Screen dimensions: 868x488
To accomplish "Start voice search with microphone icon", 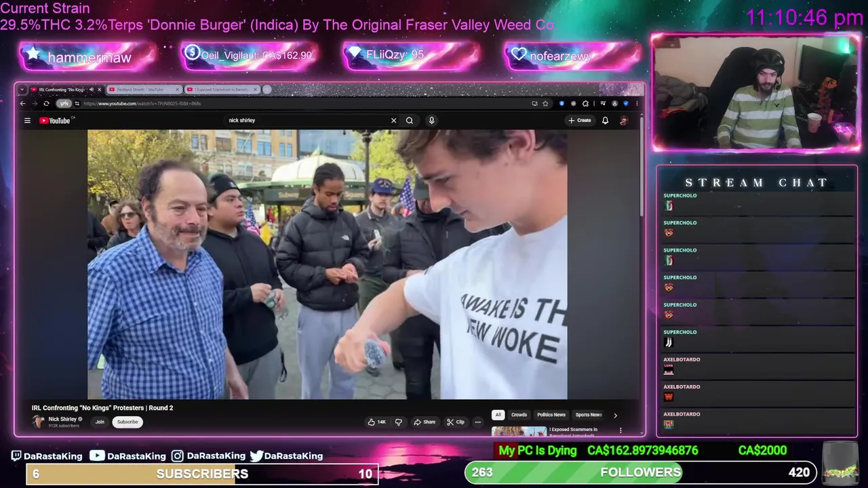I will point(431,121).
